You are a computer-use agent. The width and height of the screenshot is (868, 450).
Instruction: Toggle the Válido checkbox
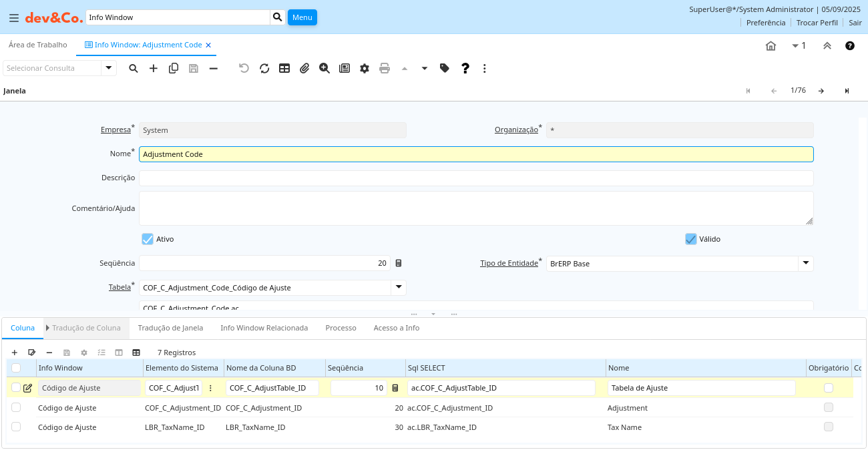click(x=691, y=239)
